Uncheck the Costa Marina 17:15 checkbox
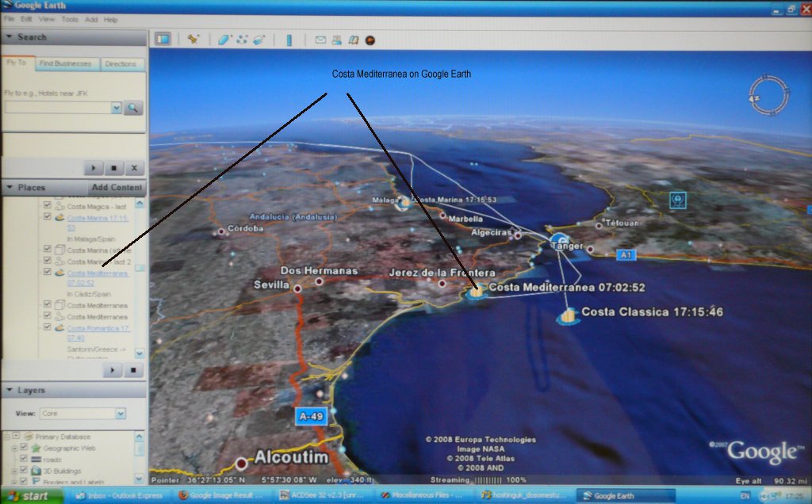812x504 pixels. coord(47,217)
